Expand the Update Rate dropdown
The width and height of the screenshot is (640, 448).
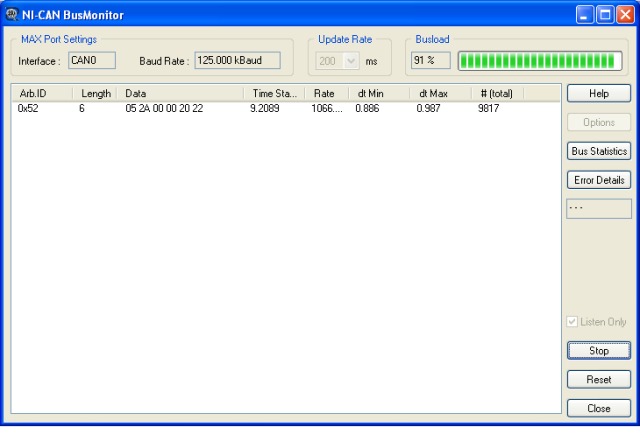click(x=351, y=61)
